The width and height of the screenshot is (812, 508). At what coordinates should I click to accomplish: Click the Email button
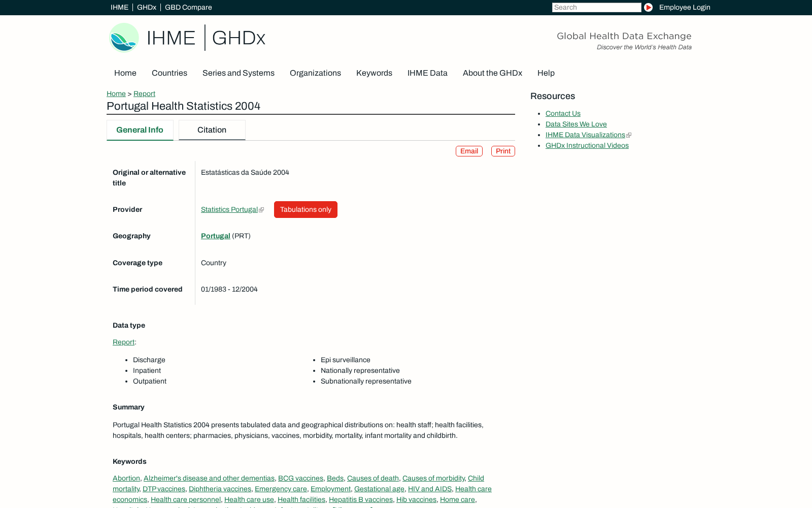pyautogui.click(x=469, y=151)
